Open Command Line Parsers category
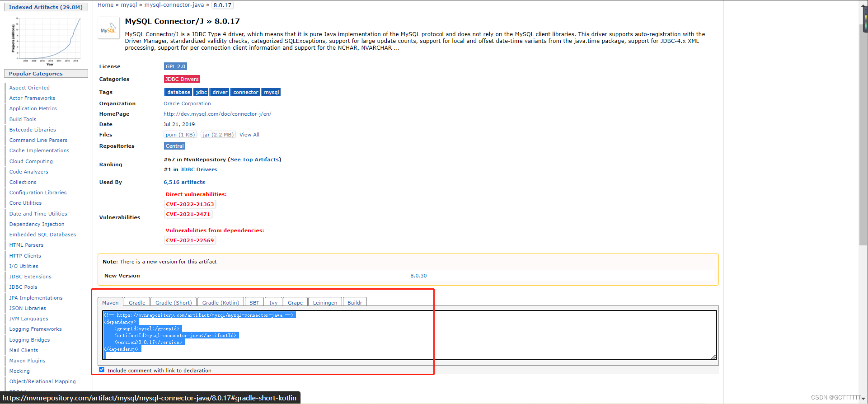The width and height of the screenshot is (868, 404). point(38,140)
